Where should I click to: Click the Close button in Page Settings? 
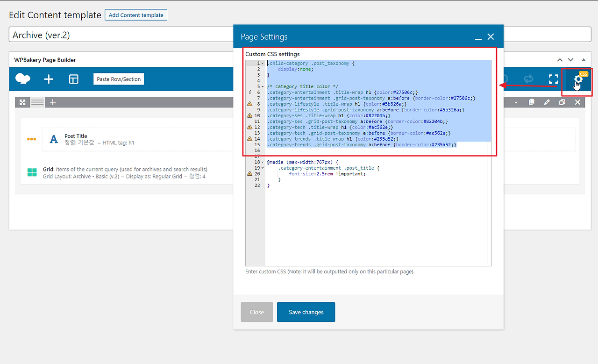click(x=257, y=312)
